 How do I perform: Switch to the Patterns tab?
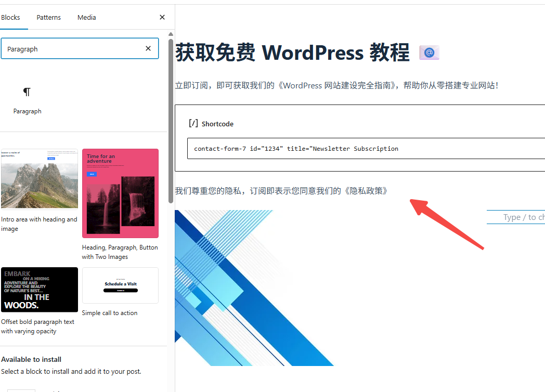coord(48,17)
